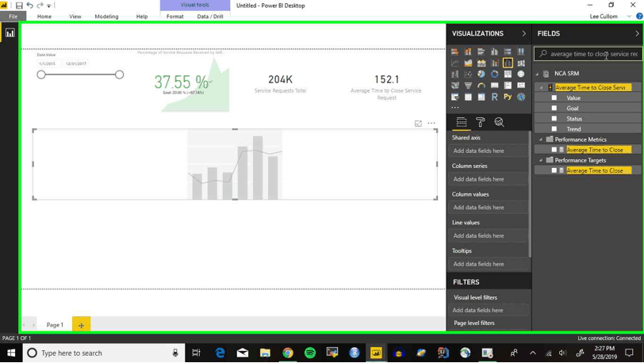This screenshot has width=644, height=363.
Task: Import a custom visual via ellipsis
Action: tap(455, 108)
